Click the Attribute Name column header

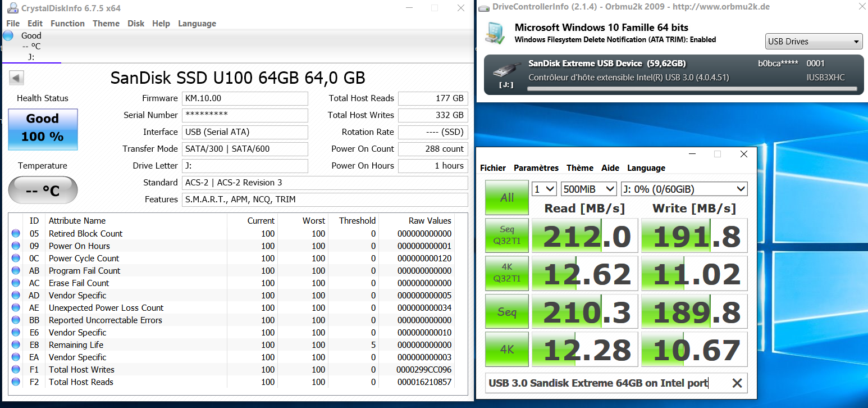point(77,220)
